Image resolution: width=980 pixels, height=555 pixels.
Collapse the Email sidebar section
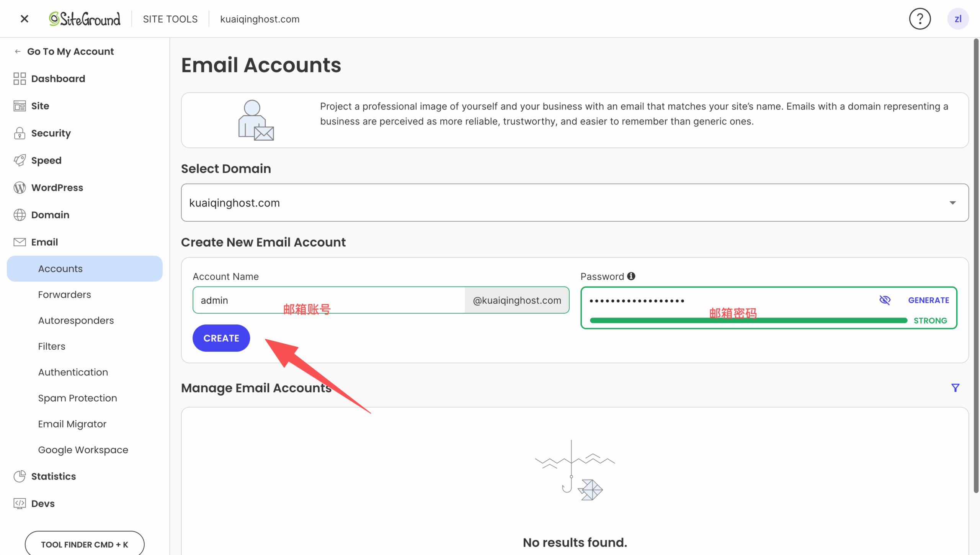pyautogui.click(x=44, y=242)
